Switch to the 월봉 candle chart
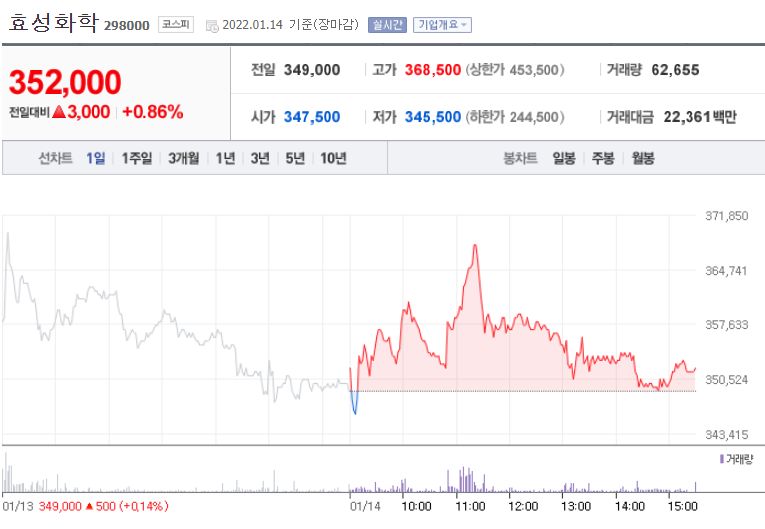Image resolution: width=765 pixels, height=529 pixels. pyautogui.click(x=643, y=158)
